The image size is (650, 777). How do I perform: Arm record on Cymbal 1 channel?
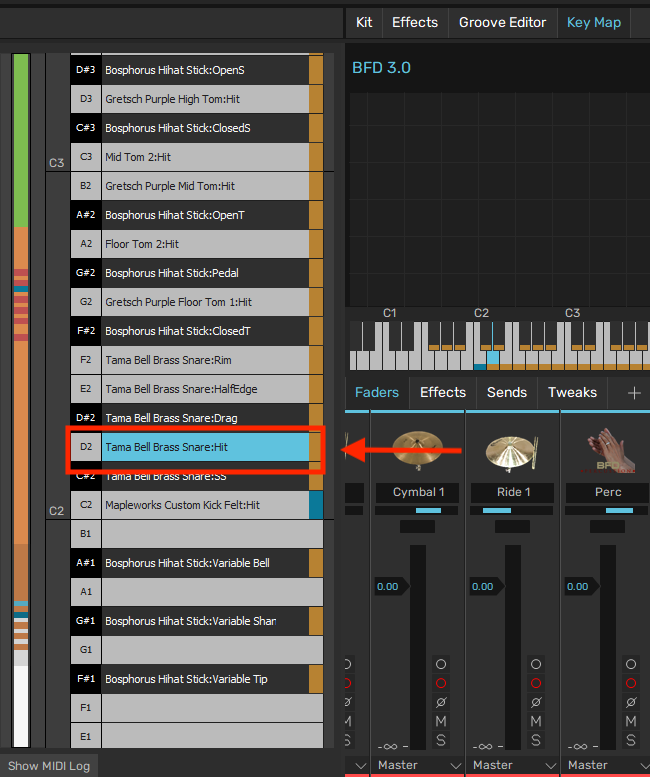440,683
